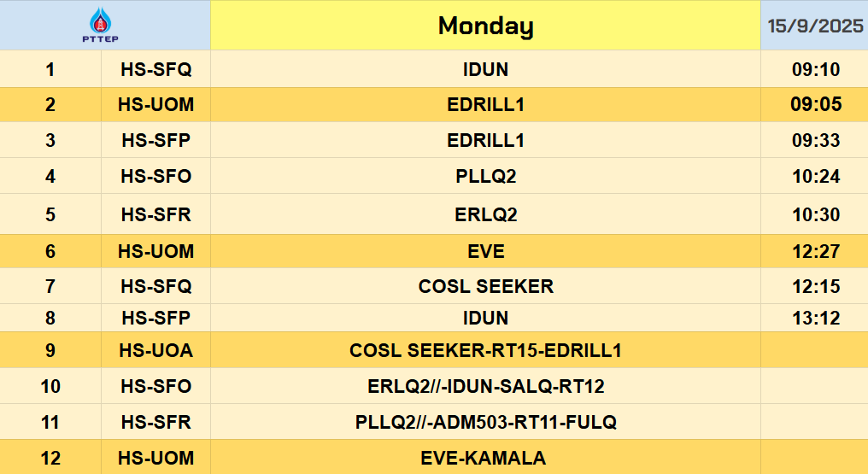Image resolution: width=868 pixels, height=474 pixels.
Task: Click row number 10 cell
Action: click(x=50, y=387)
